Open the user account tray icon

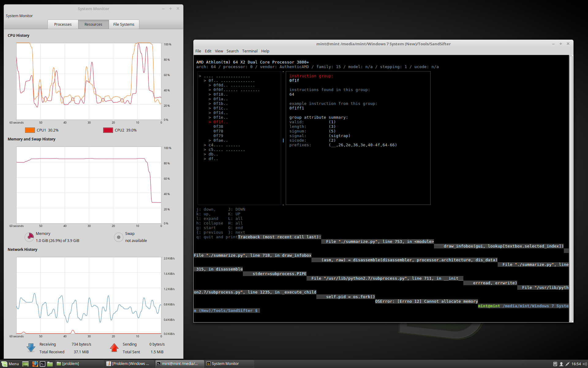561,364
